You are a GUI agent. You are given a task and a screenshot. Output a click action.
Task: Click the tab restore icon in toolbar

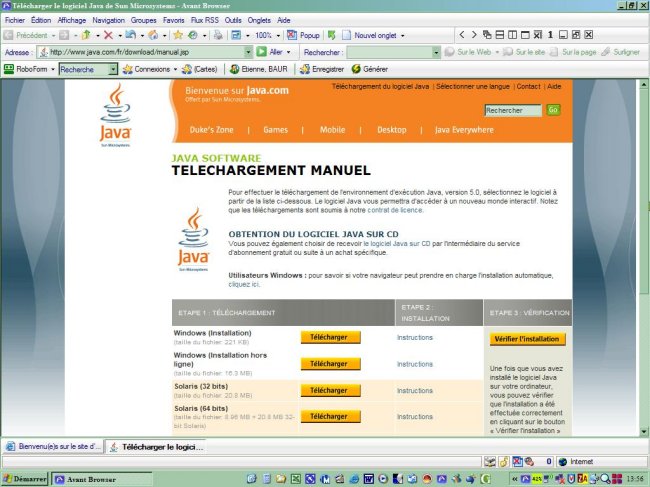tap(576, 35)
